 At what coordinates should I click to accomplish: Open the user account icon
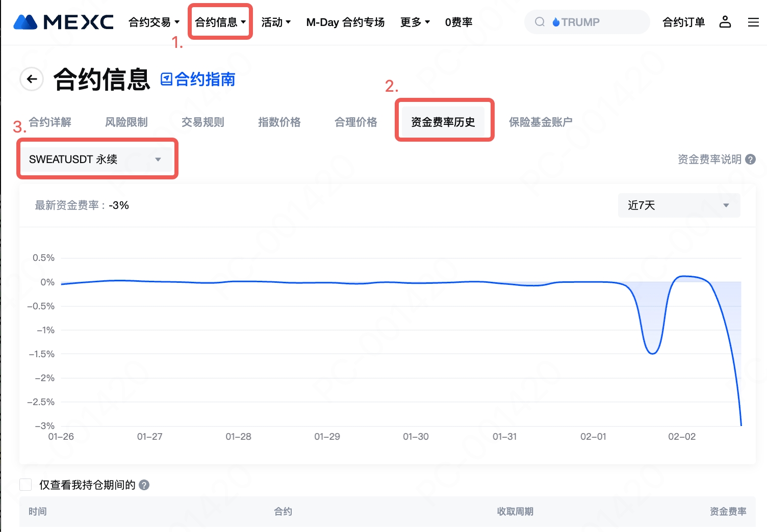pyautogui.click(x=725, y=22)
